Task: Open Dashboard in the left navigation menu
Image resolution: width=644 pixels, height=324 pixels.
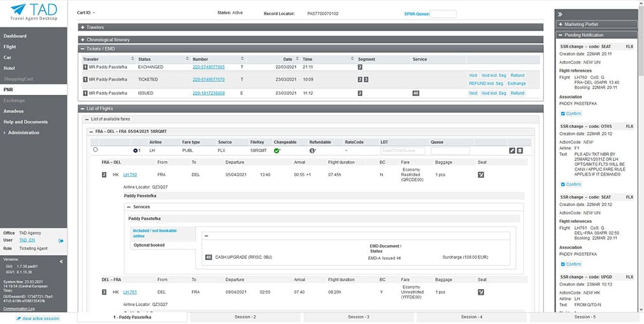Action: (15, 36)
